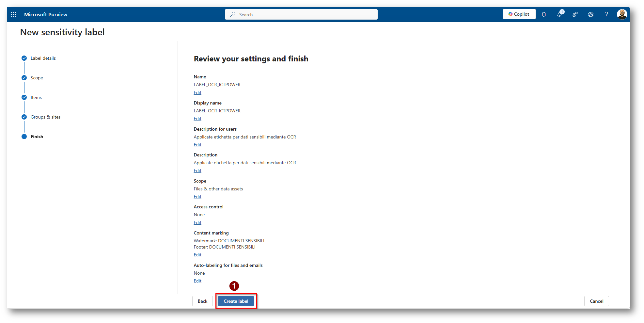Select the 'Files & other data assets' scope text
Screen dimensions: 644x323
pyautogui.click(x=218, y=189)
